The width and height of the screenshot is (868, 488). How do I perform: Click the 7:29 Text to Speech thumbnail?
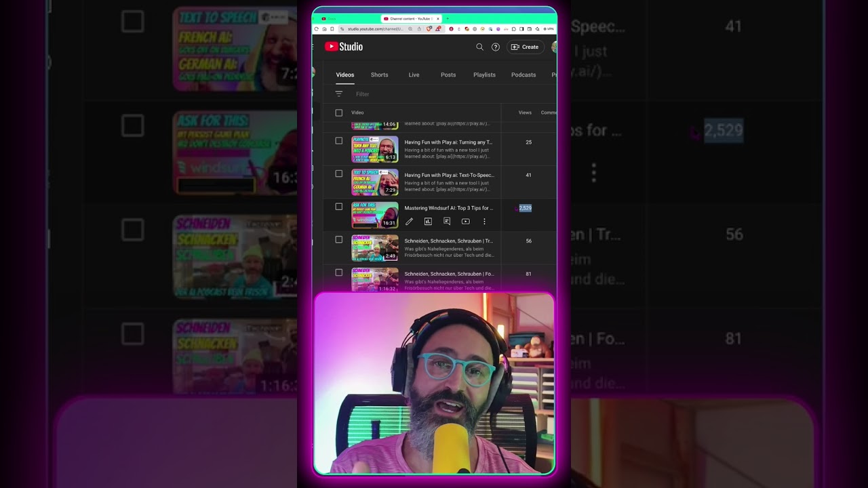tap(375, 182)
